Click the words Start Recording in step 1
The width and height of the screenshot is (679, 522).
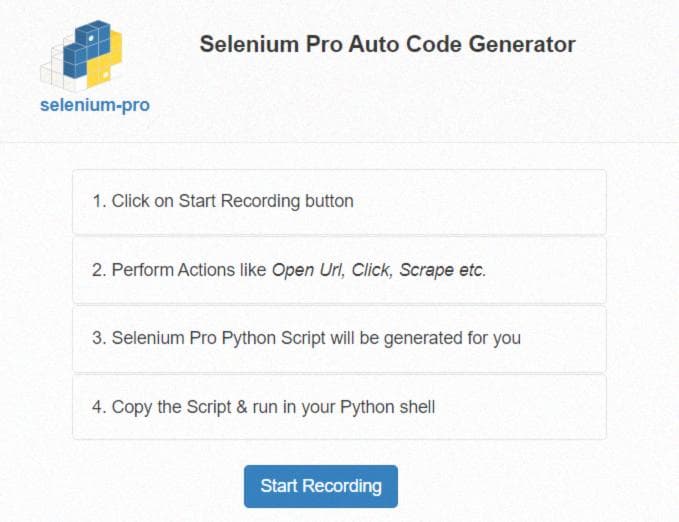[239, 201]
